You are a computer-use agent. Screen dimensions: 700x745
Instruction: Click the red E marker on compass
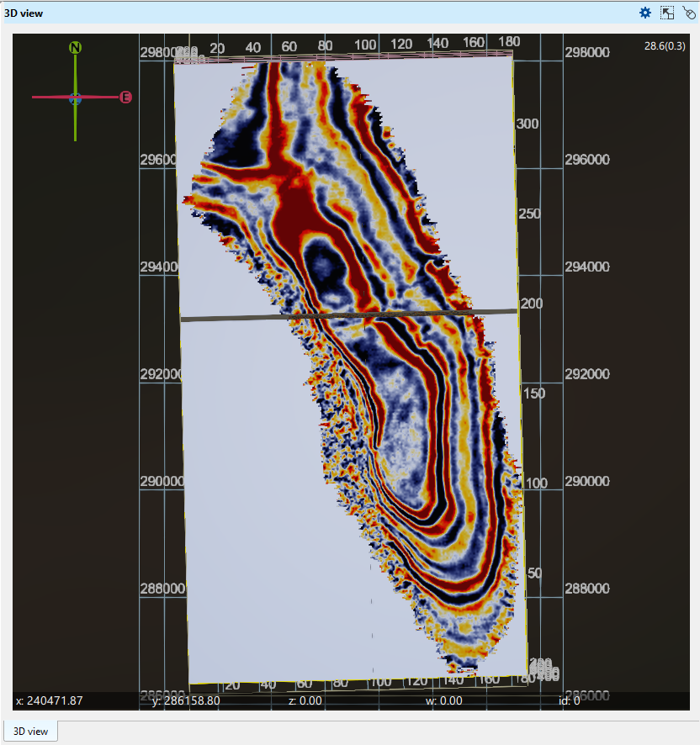coord(125,98)
